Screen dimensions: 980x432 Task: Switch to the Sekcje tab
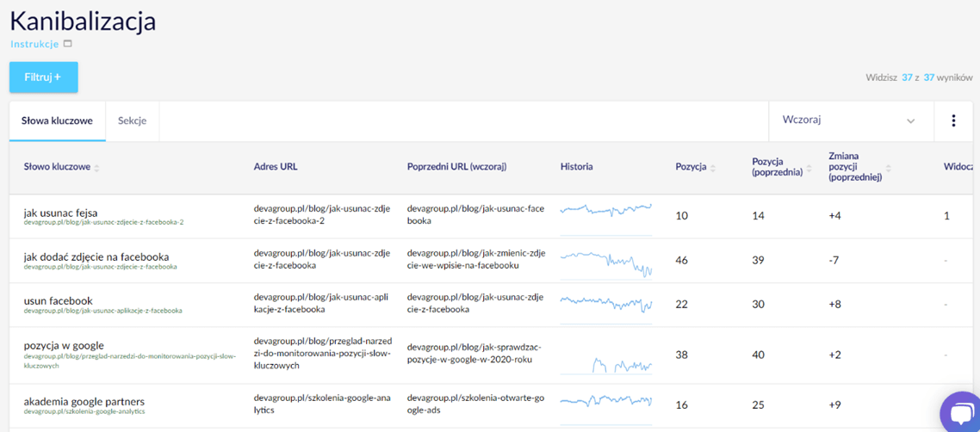tap(132, 121)
